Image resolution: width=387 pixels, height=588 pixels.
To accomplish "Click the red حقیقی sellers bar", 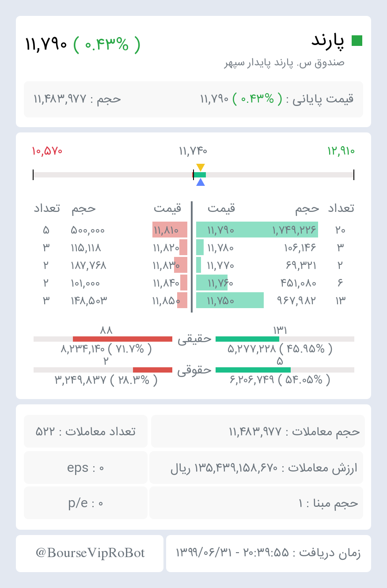I will (122, 339).
